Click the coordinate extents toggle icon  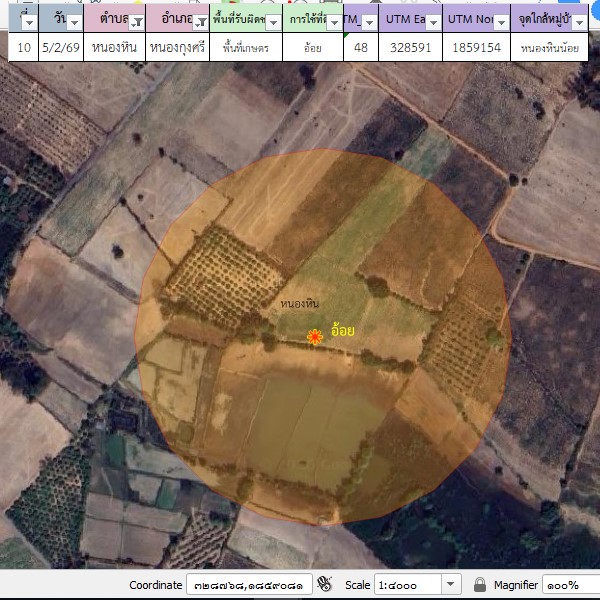(323, 584)
